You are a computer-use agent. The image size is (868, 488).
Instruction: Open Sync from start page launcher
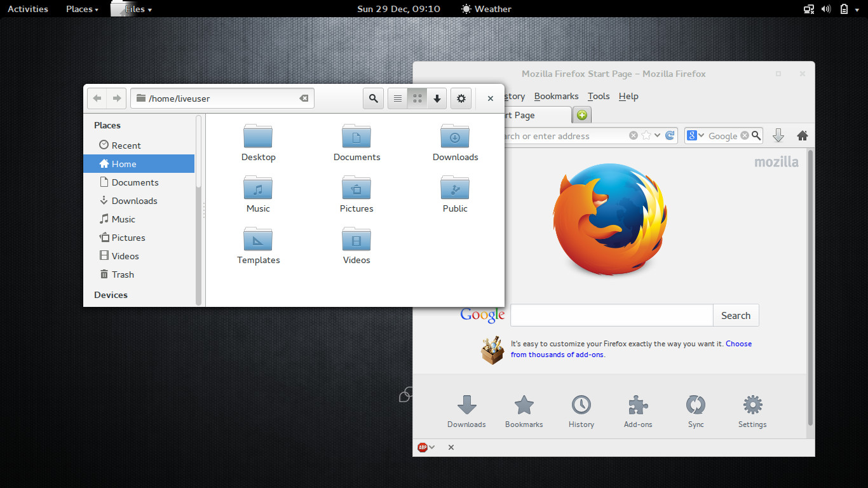[696, 412]
